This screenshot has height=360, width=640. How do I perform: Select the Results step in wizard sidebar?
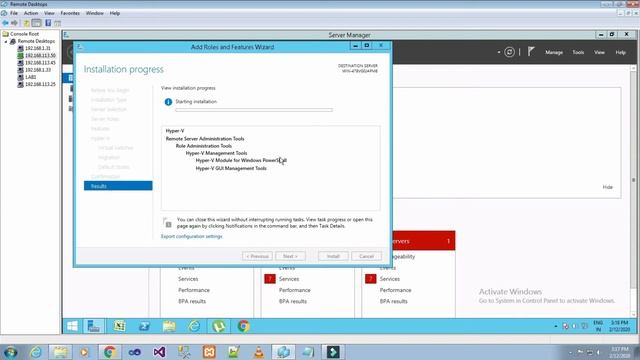[x=118, y=186]
